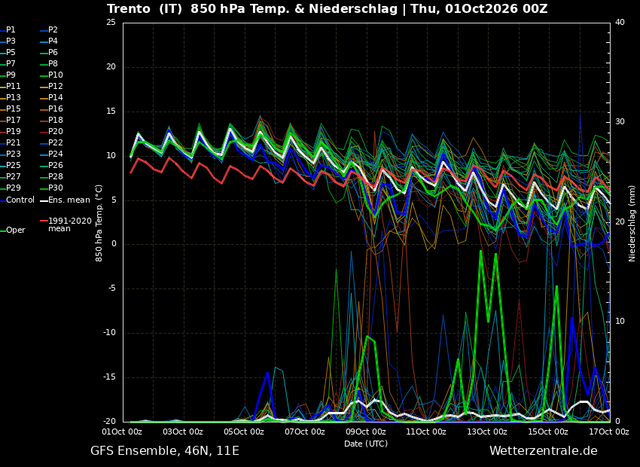Click the '850 hPa Temp. (°C)' axis title
This screenshot has height=467, width=640.
pos(99,223)
